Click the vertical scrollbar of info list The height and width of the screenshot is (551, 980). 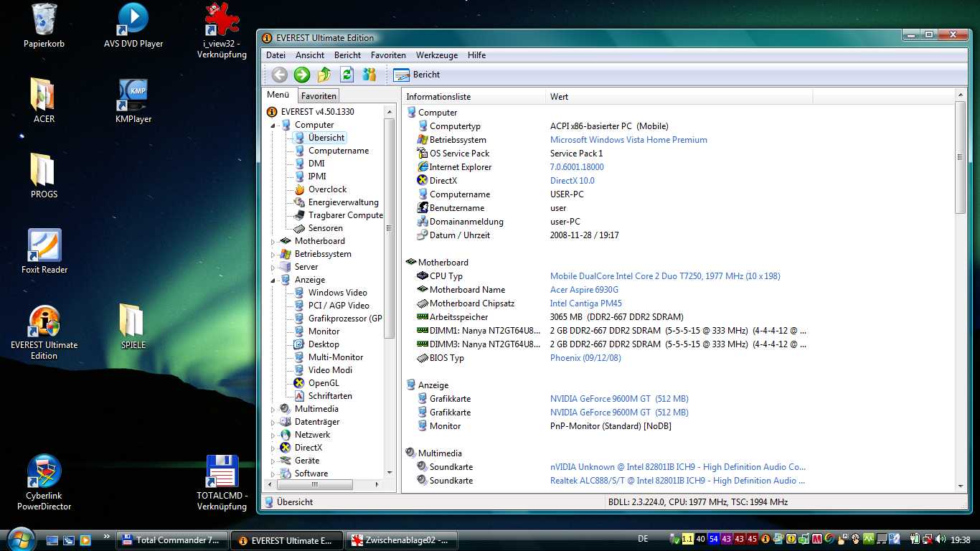point(960,158)
